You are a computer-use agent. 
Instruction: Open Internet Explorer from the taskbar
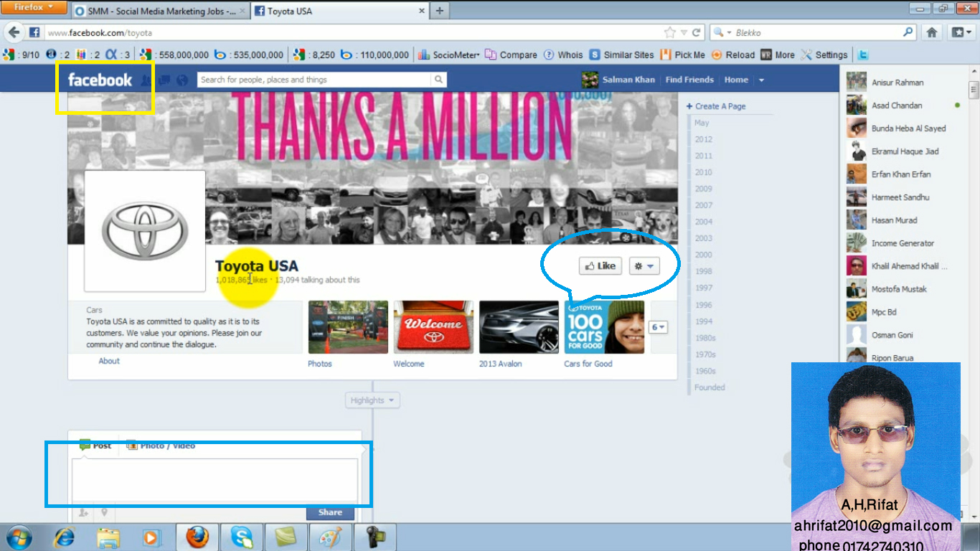click(x=65, y=537)
